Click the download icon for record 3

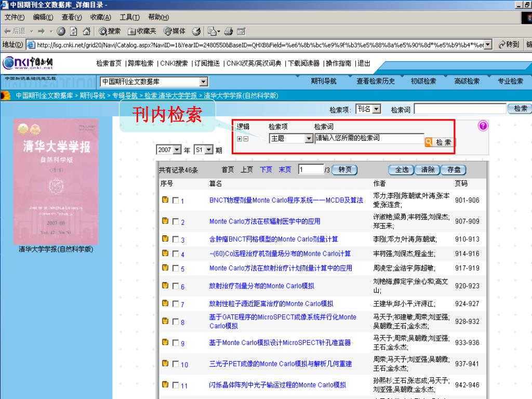point(165,238)
